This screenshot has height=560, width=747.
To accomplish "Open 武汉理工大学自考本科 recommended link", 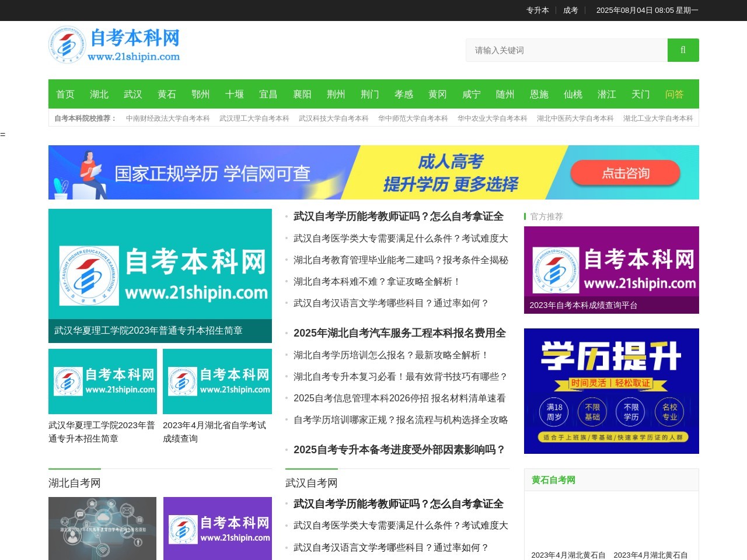I will [254, 118].
